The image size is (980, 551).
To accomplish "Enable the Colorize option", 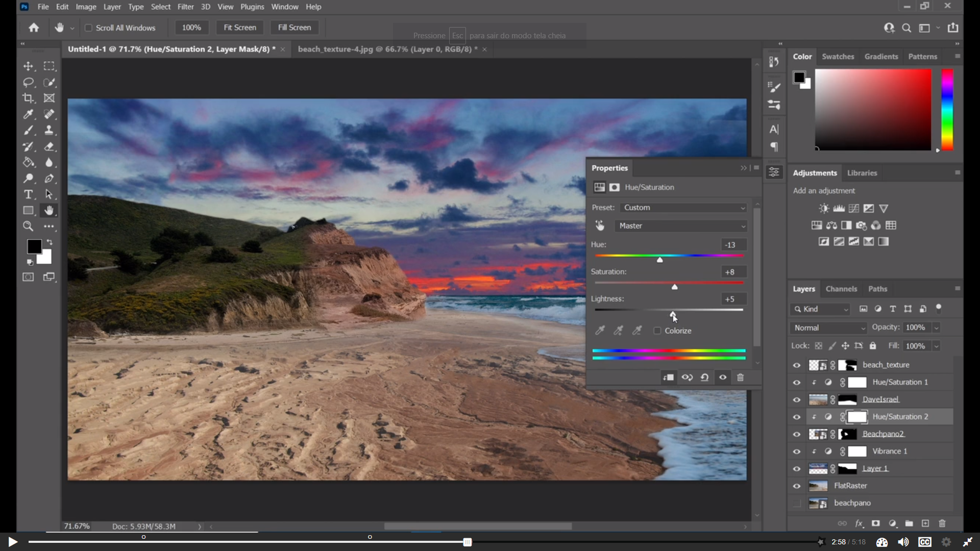I will 657,331.
